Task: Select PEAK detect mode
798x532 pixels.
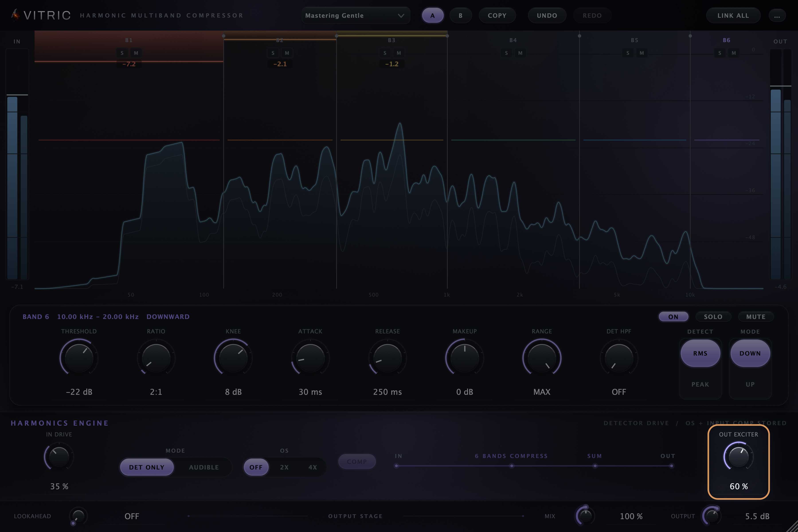Action: click(x=700, y=384)
